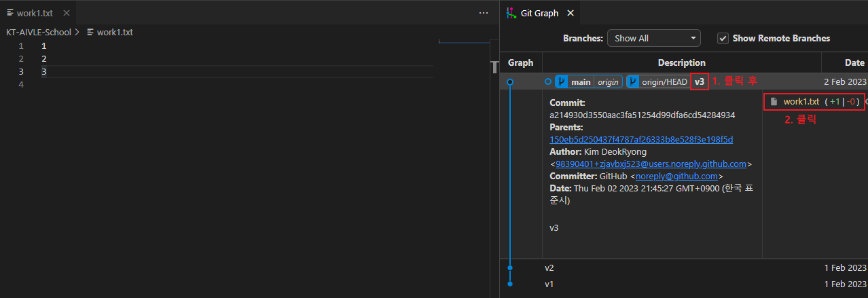Click the author noreply email link
This screenshot has width=868, height=298.
click(651, 164)
